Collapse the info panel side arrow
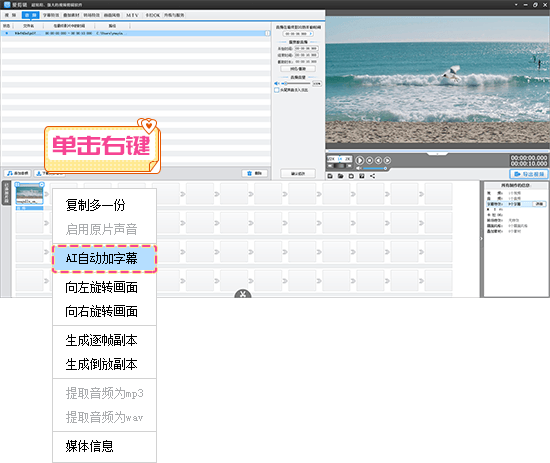Image resolution: width=550 pixels, height=463 pixels. click(482, 239)
